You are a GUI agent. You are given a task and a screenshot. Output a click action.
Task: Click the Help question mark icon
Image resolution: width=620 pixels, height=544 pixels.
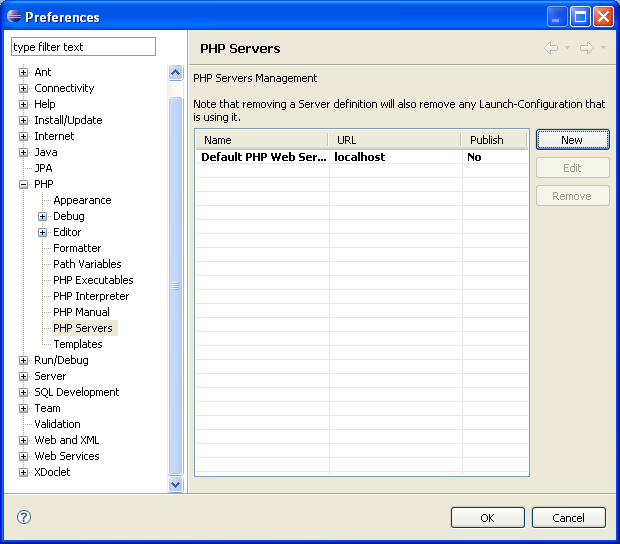pyautogui.click(x=24, y=517)
